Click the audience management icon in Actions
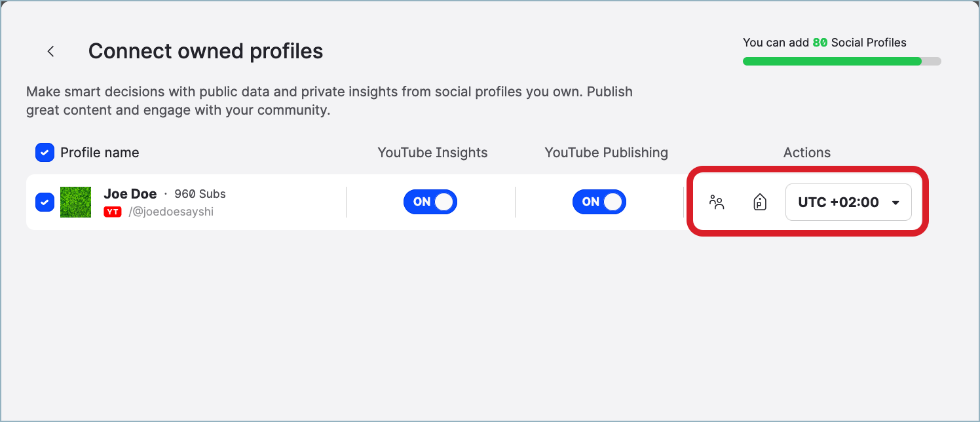Viewport: 980px width, 422px height. click(717, 203)
